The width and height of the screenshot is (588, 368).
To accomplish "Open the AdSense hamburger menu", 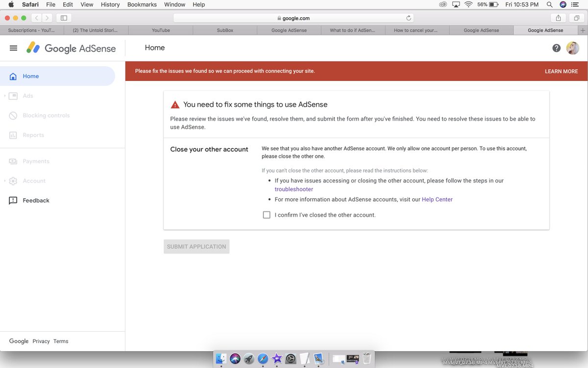I will [x=13, y=48].
